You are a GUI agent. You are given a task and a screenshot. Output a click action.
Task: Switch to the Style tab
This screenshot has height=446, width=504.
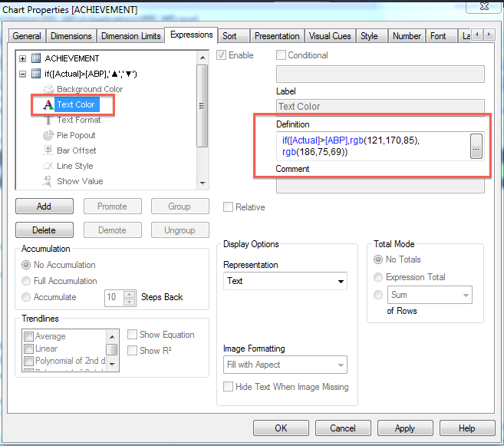[372, 36]
